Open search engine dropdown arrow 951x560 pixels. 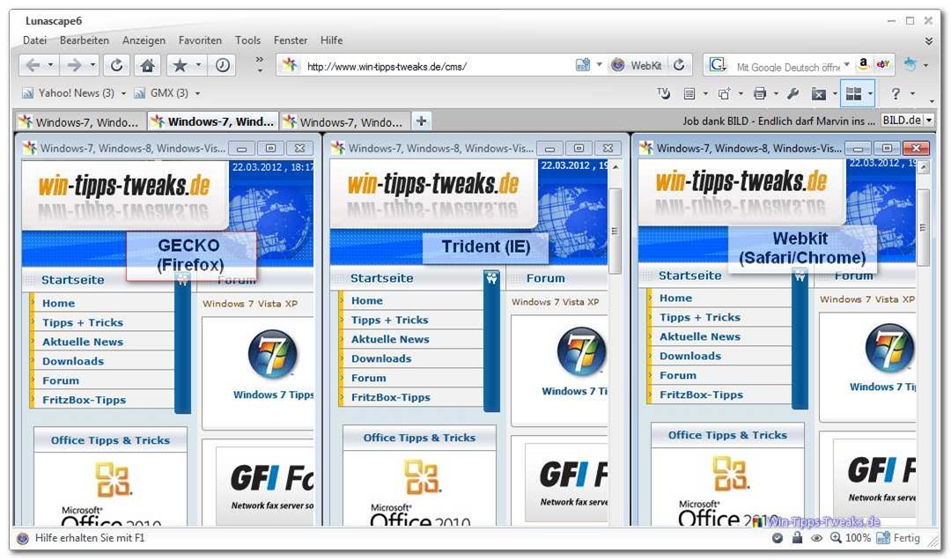point(847,64)
